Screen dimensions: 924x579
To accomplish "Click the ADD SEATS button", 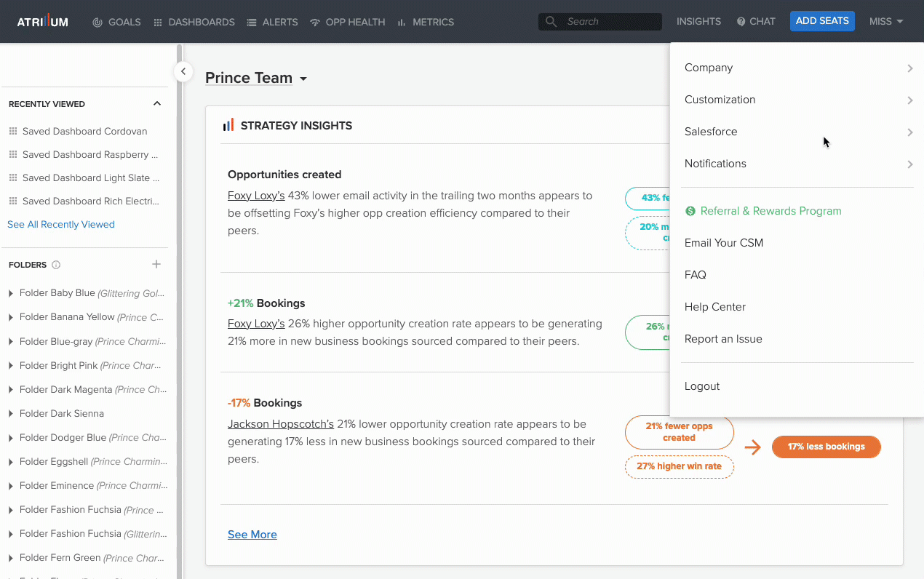I will click(822, 21).
